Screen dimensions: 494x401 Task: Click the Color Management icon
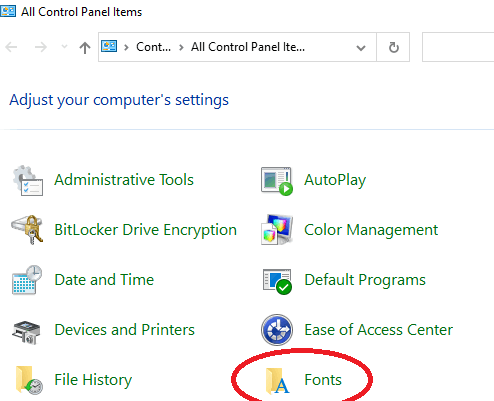tap(277, 230)
